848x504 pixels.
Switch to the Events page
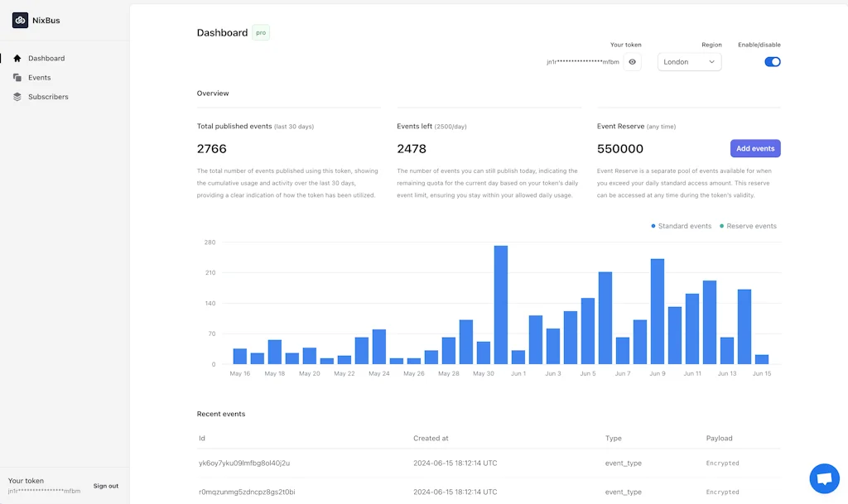37,77
